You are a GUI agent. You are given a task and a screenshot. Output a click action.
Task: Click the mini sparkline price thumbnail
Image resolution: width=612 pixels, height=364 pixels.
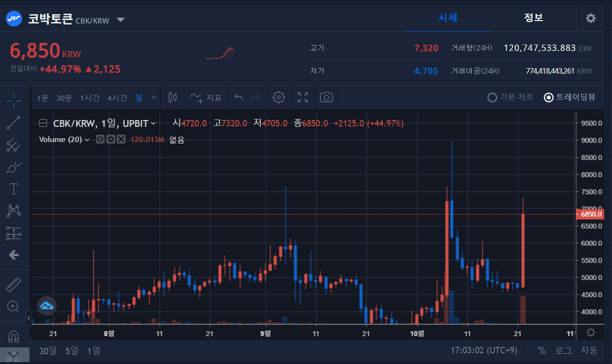click(x=220, y=53)
